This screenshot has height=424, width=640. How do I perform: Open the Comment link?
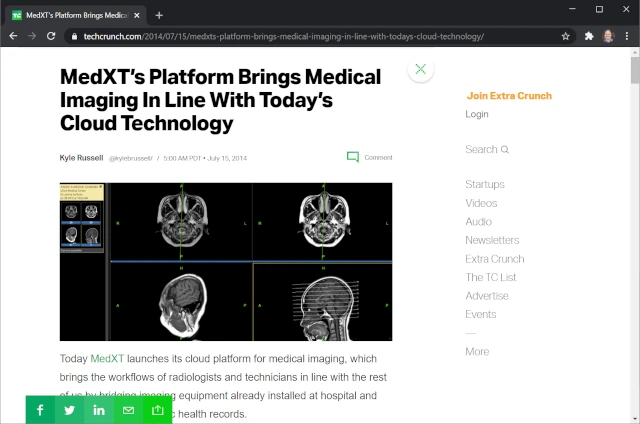[x=378, y=158]
